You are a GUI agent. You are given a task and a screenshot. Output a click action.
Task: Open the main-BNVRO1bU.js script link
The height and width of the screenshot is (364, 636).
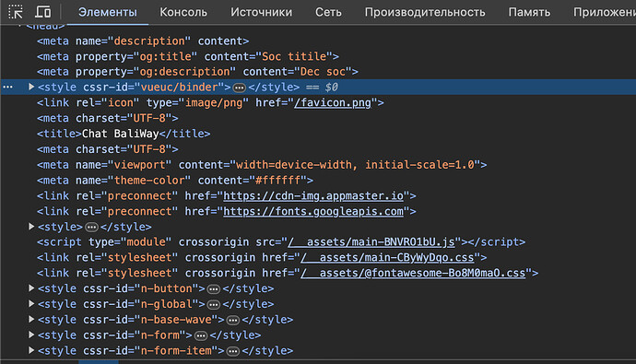click(371, 242)
